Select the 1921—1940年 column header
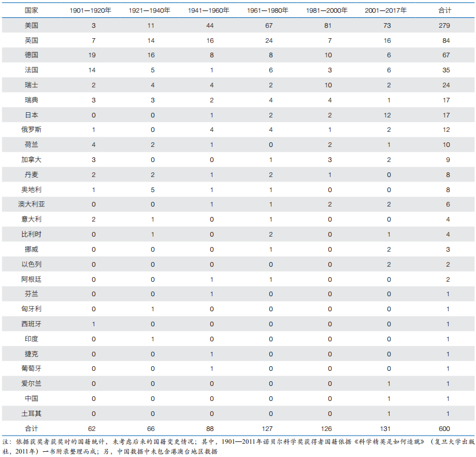Image resolution: width=476 pixels, height=457 pixels. tap(149, 10)
